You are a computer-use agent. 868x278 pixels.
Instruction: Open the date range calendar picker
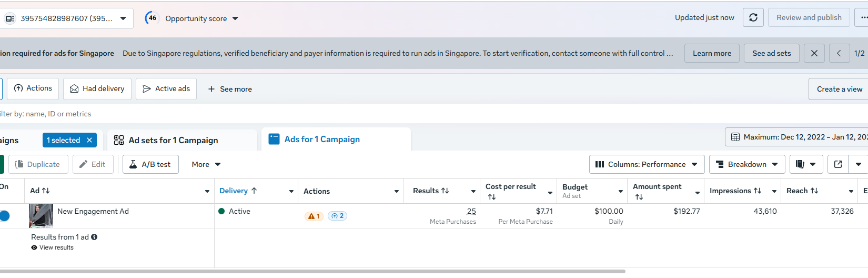click(x=797, y=137)
